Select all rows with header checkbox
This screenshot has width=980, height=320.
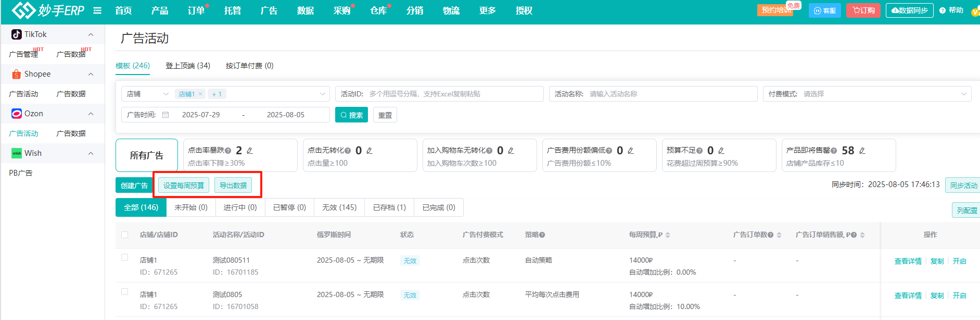coord(125,235)
